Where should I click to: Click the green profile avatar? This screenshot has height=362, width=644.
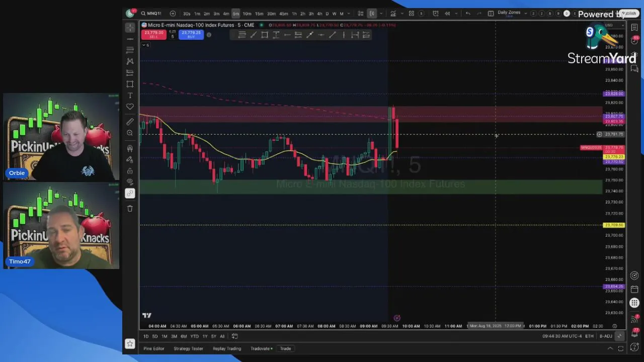pyautogui.click(x=130, y=14)
